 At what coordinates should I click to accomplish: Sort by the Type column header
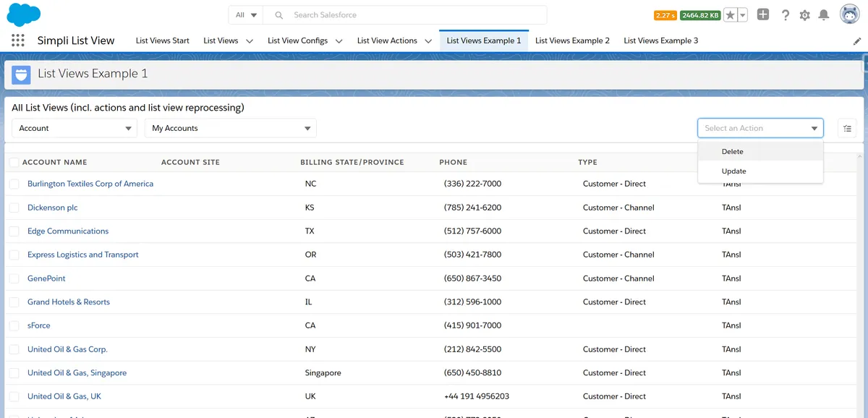pos(588,163)
